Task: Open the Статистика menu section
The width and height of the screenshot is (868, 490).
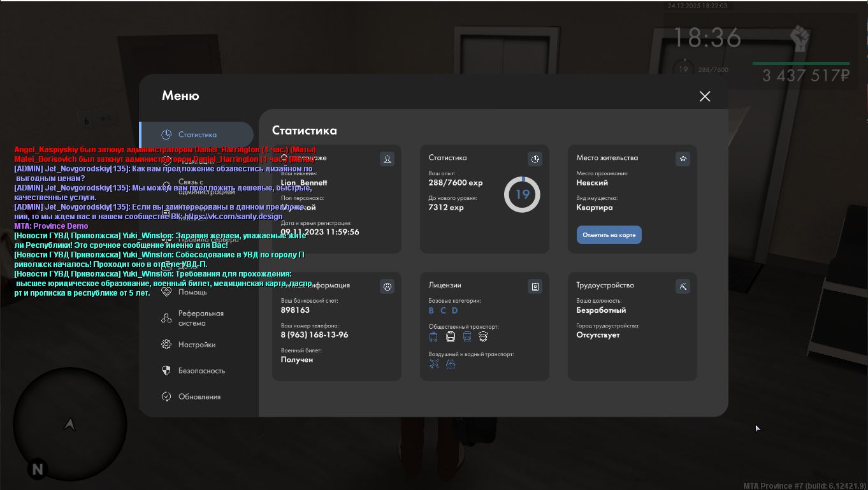Action: pyautogui.click(x=197, y=134)
